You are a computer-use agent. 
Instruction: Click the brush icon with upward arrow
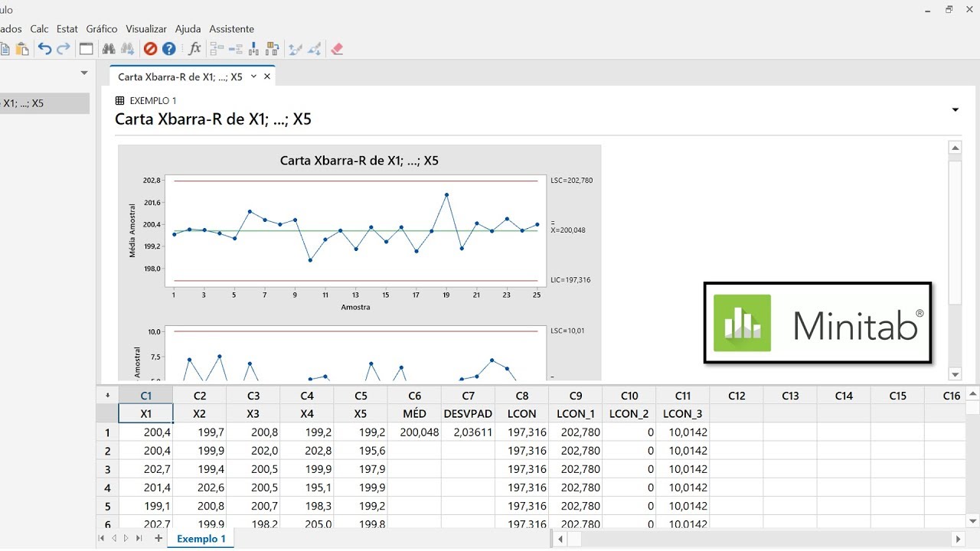click(296, 49)
